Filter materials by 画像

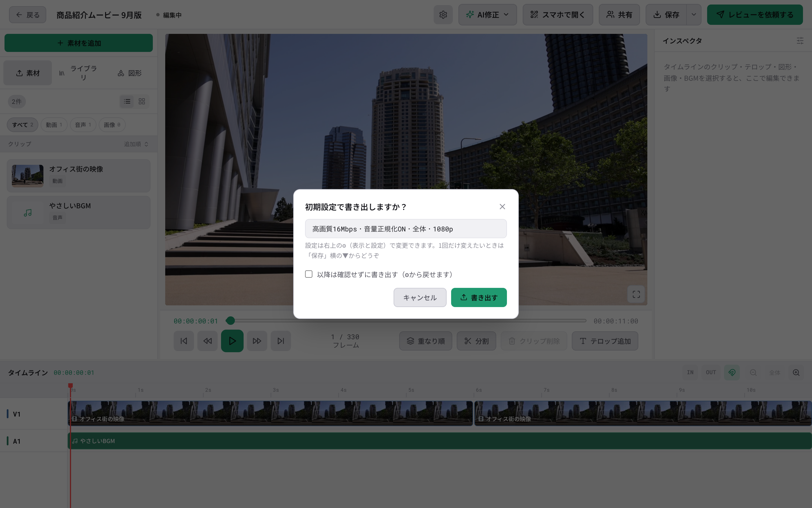pyautogui.click(x=112, y=125)
